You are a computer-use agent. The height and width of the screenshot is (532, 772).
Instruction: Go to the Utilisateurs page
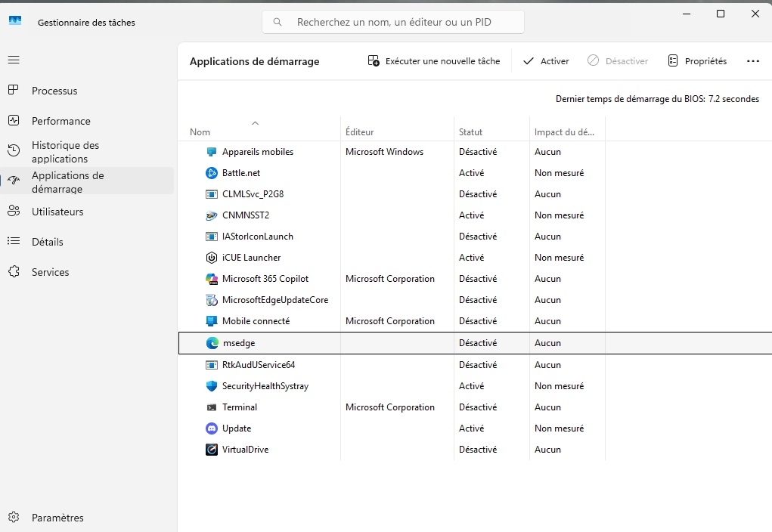87,212
